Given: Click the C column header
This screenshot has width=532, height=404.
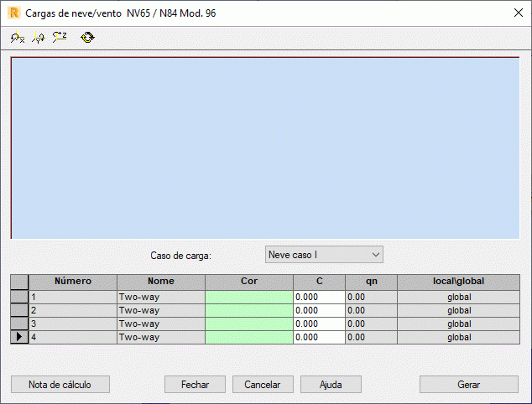Looking at the screenshot, I should pyautogui.click(x=319, y=282).
